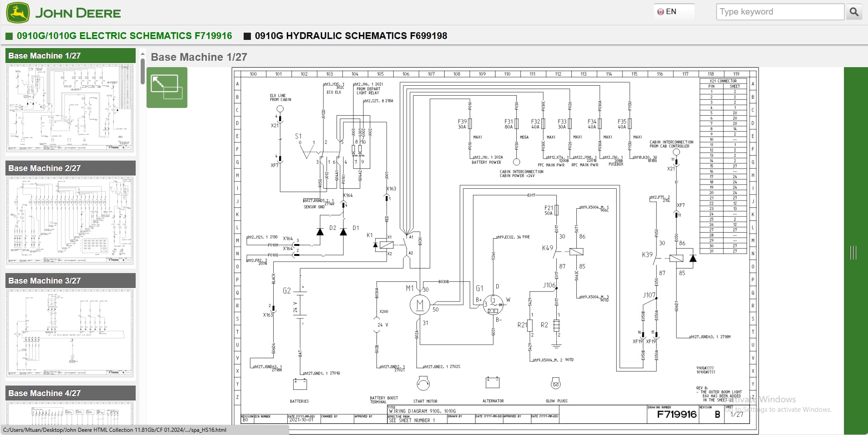Click the British flag next to EN
Viewport: 868px width, 435px height.
661,11
